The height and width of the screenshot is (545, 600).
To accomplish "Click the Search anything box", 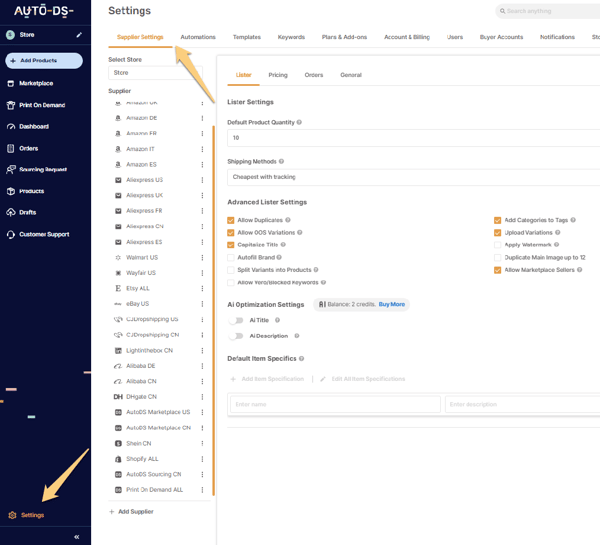I will [x=547, y=11].
